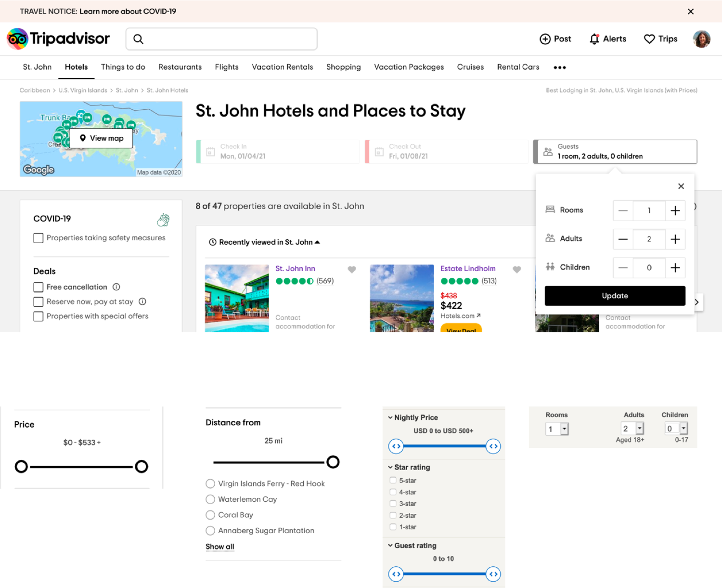The height and width of the screenshot is (588, 722).
Task: Open Estate Lindholm link
Action: (468, 269)
